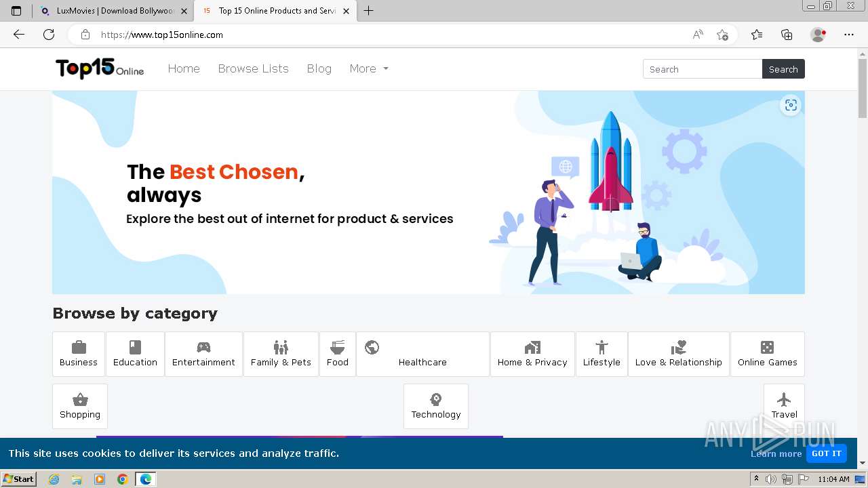The image size is (868, 488).
Task: Open the tab actions menu
Action: coord(16,11)
